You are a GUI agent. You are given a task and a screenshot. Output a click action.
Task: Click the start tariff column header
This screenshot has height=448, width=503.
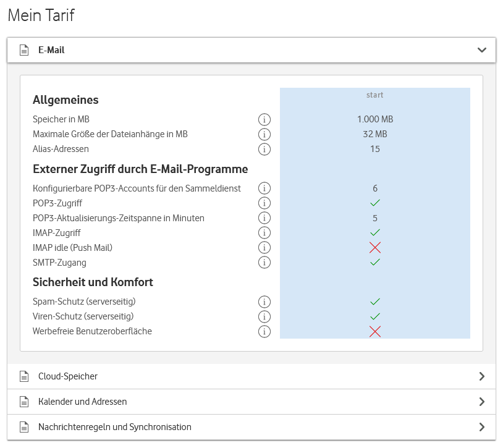tap(374, 95)
